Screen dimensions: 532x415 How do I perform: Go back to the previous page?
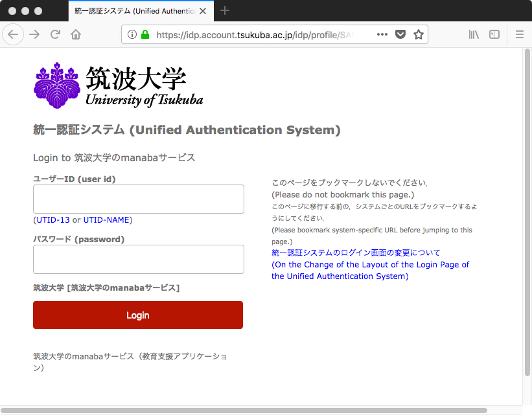pyautogui.click(x=13, y=34)
